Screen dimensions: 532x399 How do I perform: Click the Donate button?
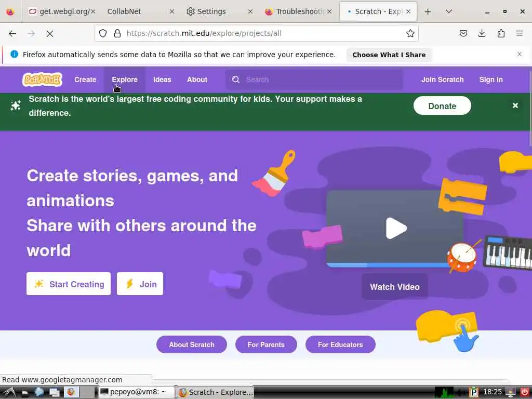(442, 106)
